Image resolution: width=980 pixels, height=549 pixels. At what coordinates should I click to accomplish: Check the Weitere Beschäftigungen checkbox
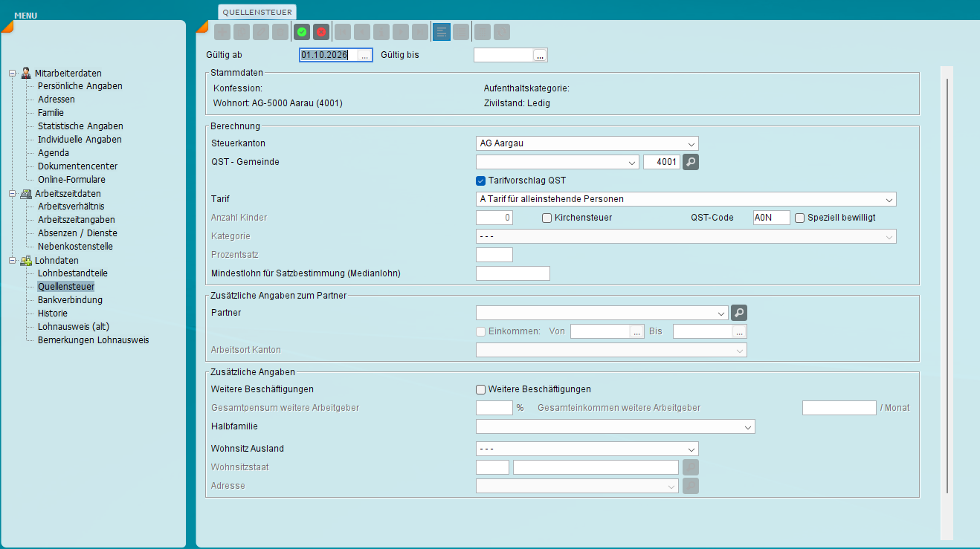coord(481,389)
